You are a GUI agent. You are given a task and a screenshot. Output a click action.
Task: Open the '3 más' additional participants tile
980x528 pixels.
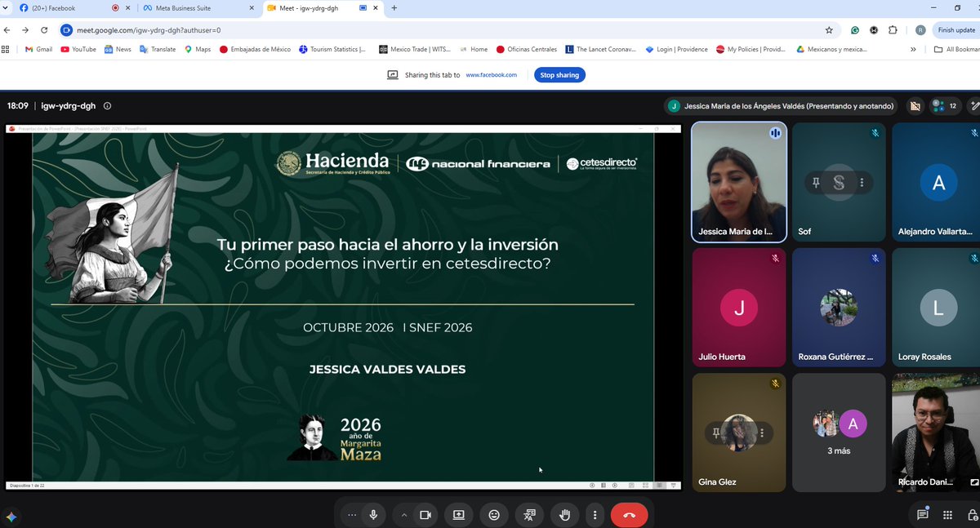(839, 433)
